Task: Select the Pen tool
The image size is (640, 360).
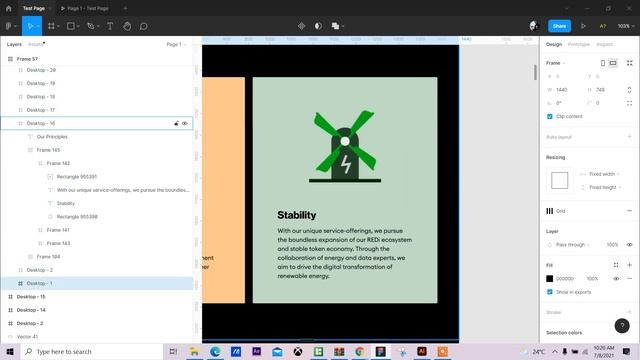Action: click(x=91, y=26)
